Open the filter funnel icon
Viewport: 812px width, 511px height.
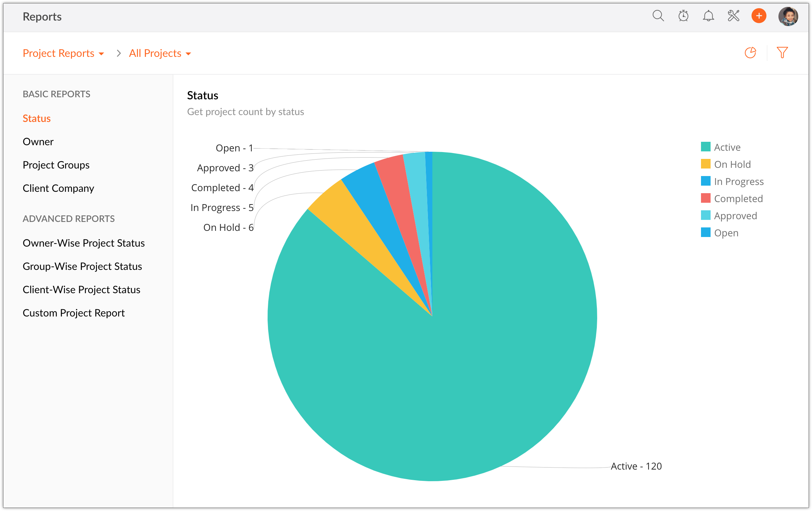click(x=782, y=53)
